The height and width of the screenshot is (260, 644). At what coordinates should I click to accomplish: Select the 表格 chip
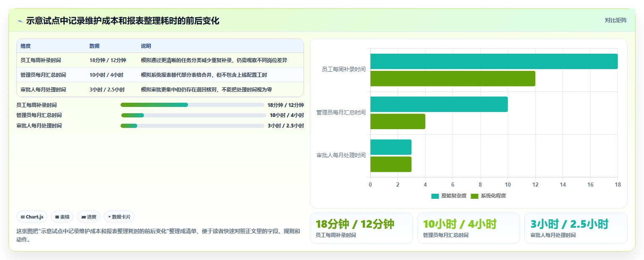pyautogui.click(x=62, y=217)
